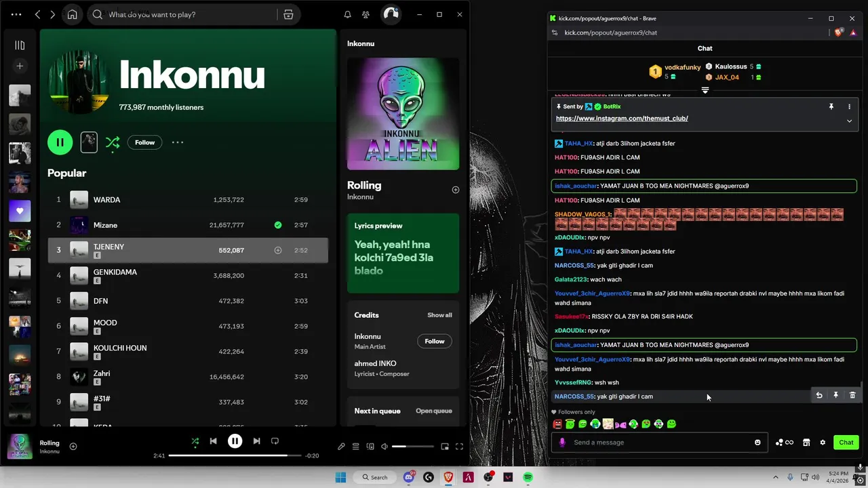Follow Inkonnu from artist header
Image resolution: width=868 pixels, height=488 pixels.
coord(144,142)
